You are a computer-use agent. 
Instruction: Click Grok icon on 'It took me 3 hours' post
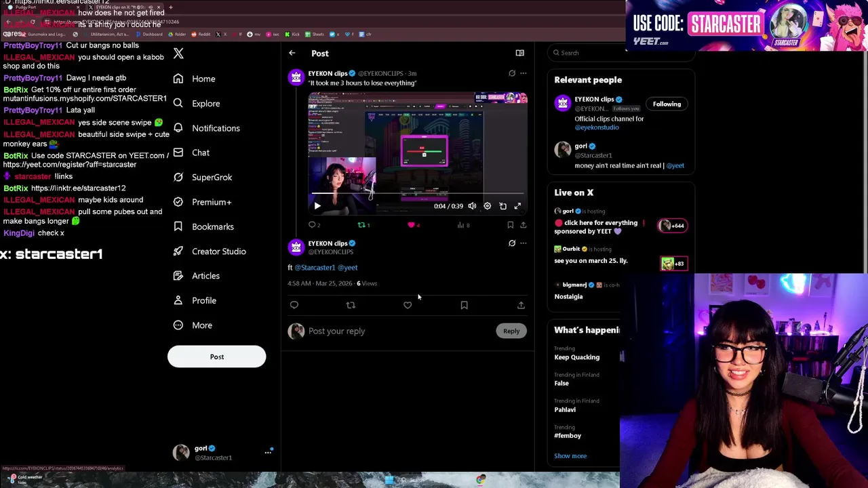(512, 73)
